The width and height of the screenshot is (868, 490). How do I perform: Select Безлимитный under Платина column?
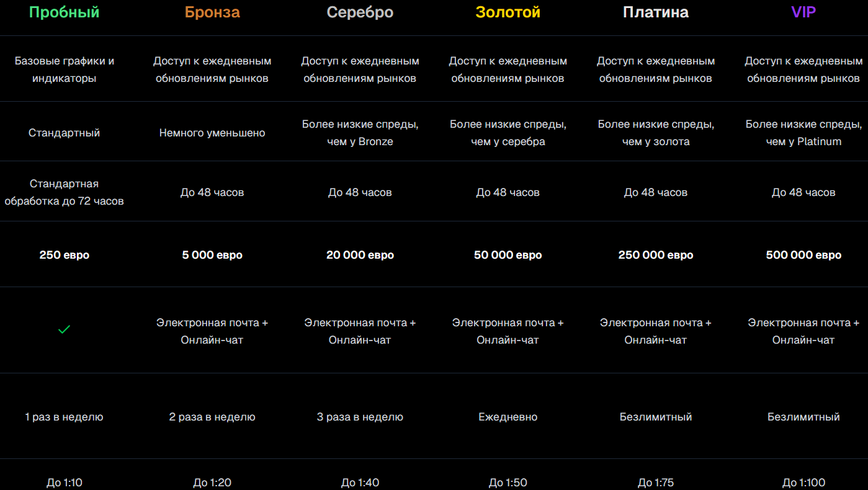(655, 417)
